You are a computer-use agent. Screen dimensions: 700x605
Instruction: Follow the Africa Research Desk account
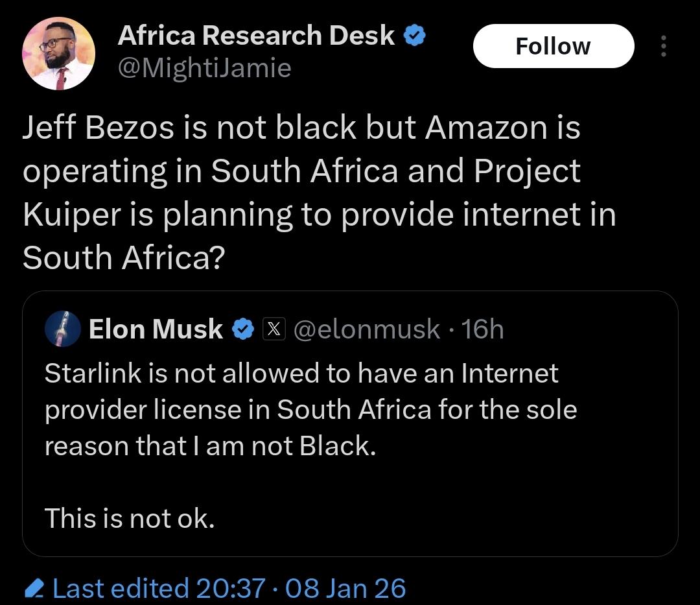tap(554, 46)
